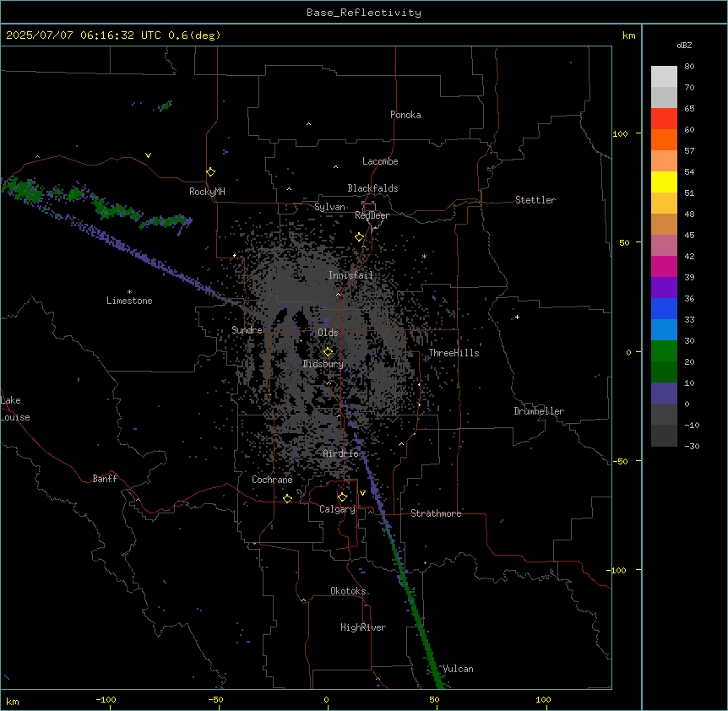Click the light gray 70-80 dBZ swatch

click(x=664, y=77)
